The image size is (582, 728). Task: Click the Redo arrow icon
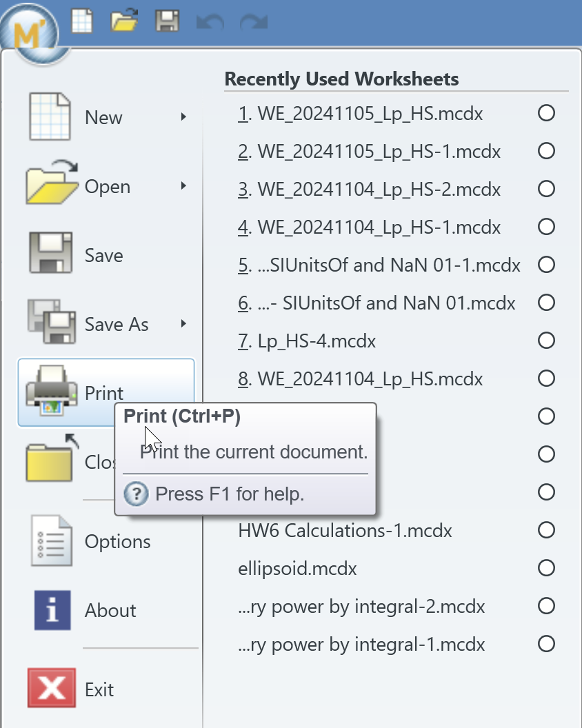pyautogui.click(x=253, y=21)
